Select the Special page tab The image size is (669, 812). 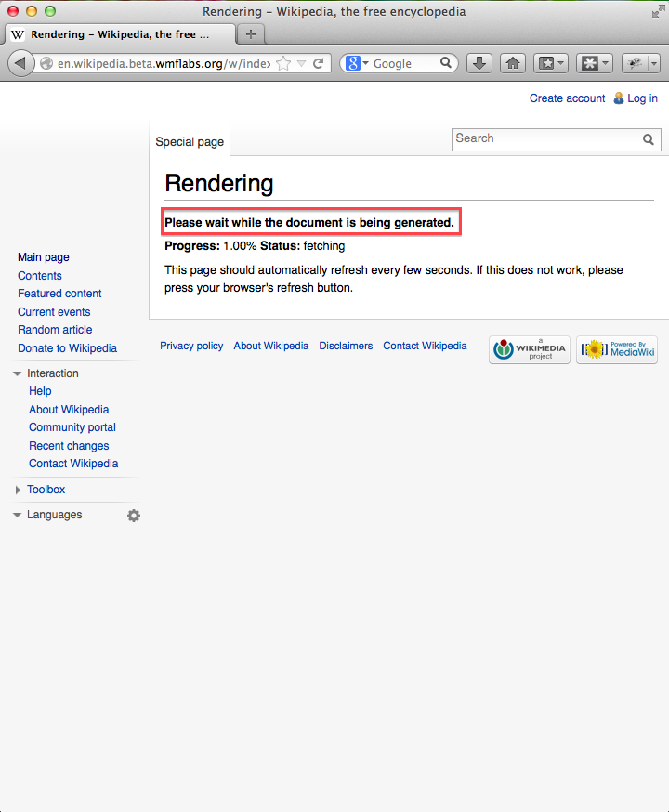coord(190,142)
